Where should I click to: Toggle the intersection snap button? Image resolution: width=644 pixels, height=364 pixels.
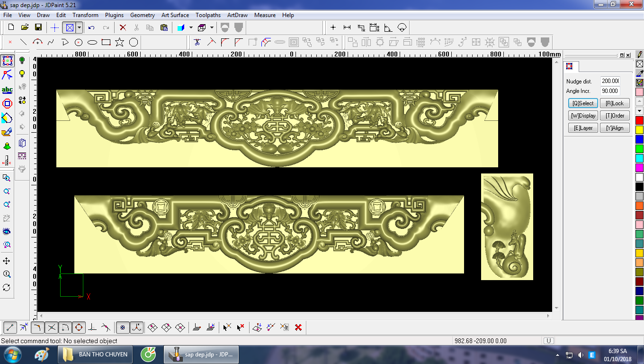(x=52, y=327)
